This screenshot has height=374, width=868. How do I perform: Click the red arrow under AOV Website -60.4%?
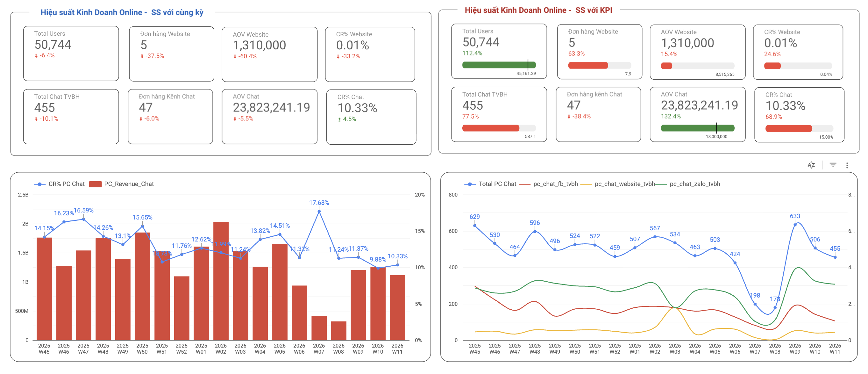(235, 57)
